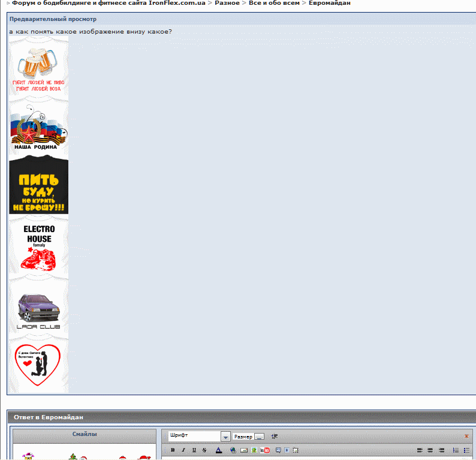476x460 pixels.
Task: Toggle bold text formatting
Action: pos(173,450)
